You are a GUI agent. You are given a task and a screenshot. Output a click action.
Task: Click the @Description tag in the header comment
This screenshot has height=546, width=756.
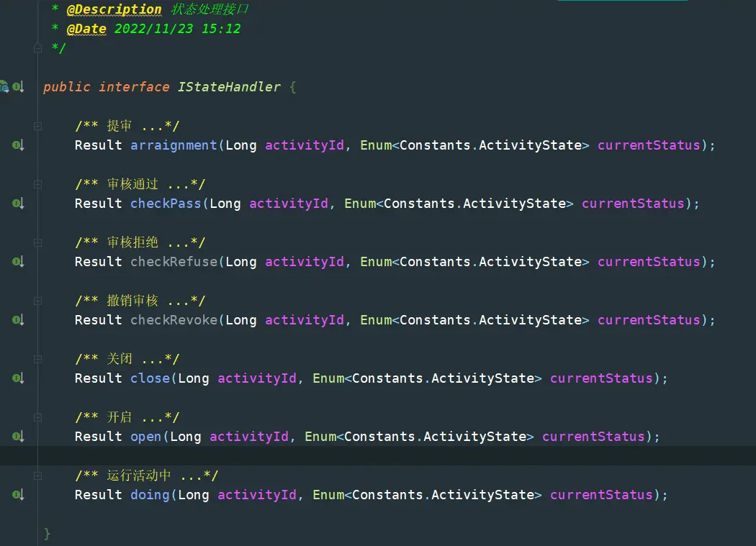(x=114, y=10)
